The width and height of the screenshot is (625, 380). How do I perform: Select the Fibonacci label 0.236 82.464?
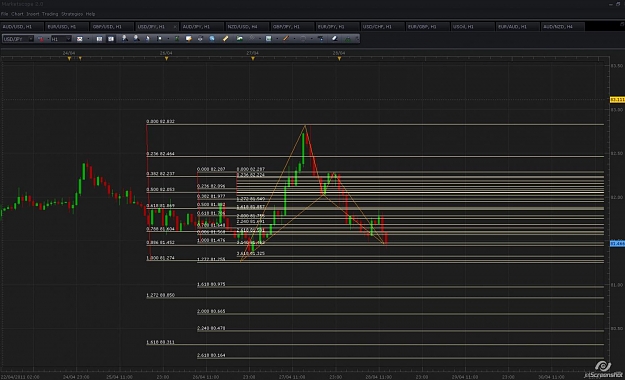[x=160, y=154]
